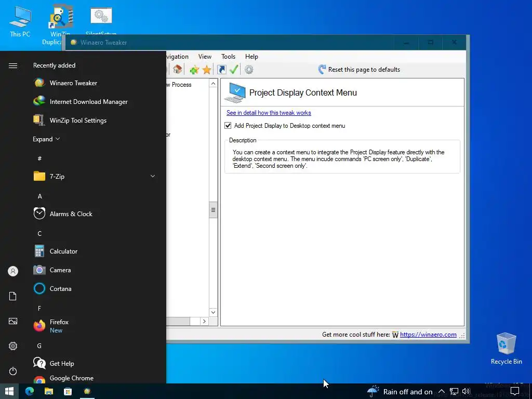The width and height of the screenshot is (532, 399).
Task: Click the Power icon in Start menu
Action: pos(13,371)
